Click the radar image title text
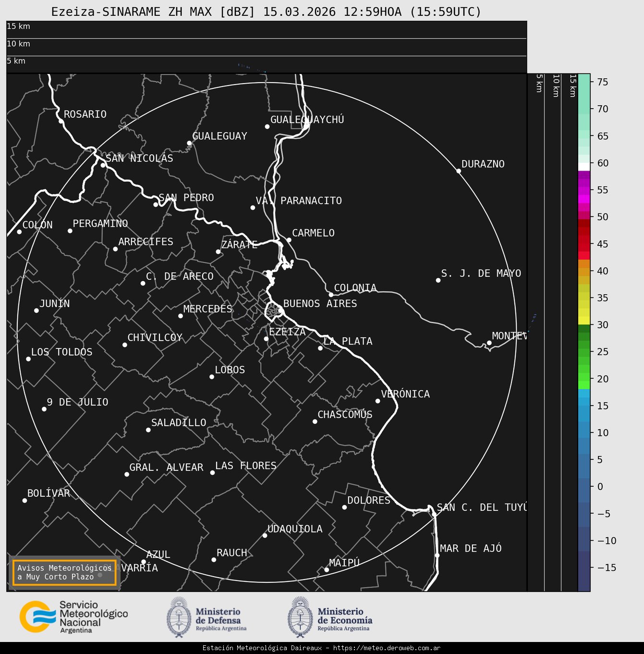The image size is (644, 654). point(266,12)
